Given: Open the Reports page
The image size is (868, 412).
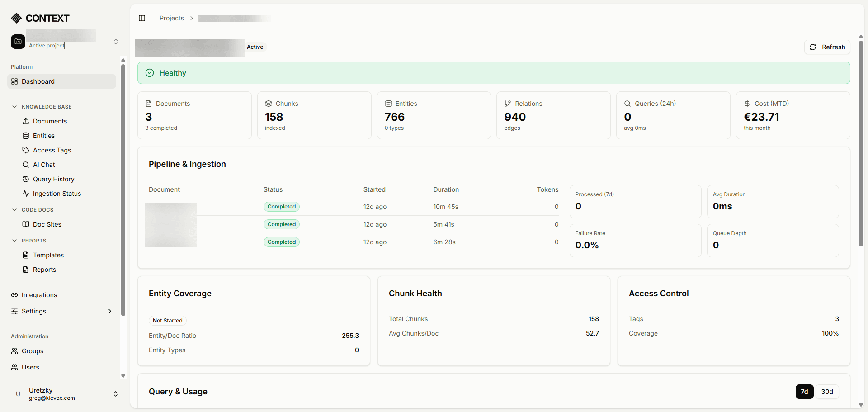Looking at the screenshot, I should click(x=44, y=269).
